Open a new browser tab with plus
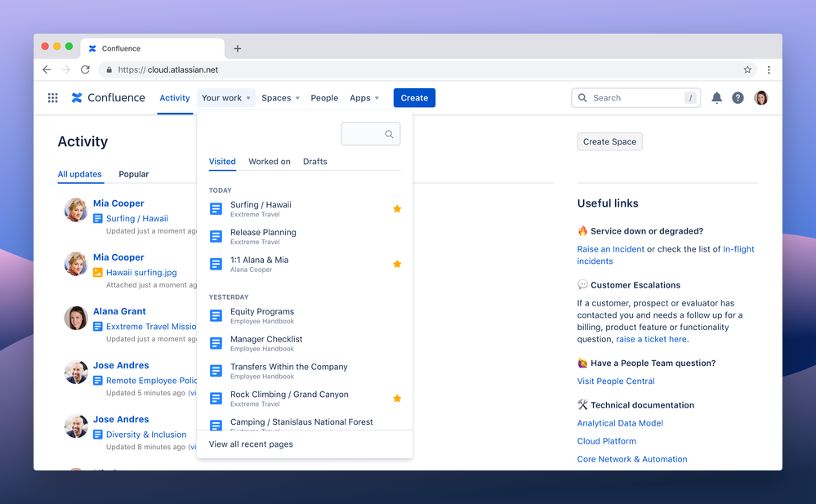Screen dimensions: 816x504 point(238,48)
